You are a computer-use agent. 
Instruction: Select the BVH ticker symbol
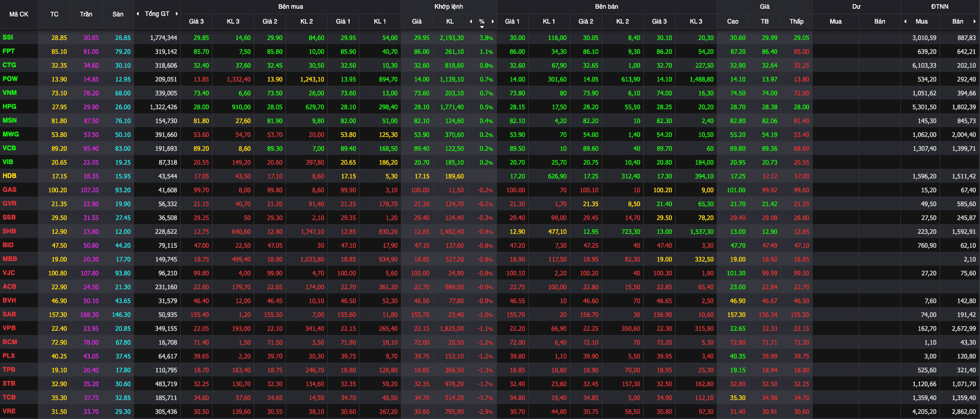tap(9, 301)
